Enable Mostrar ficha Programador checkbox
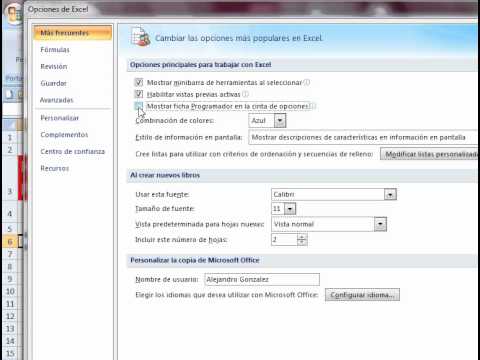The height and width of the screenshot is (360, 480). click(x=139, y=106)
